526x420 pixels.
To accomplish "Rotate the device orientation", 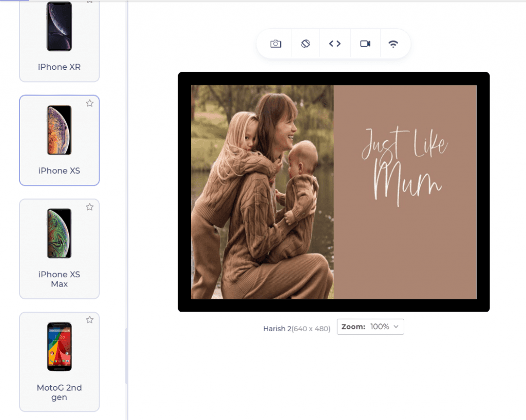I will [x=305, y=43].
